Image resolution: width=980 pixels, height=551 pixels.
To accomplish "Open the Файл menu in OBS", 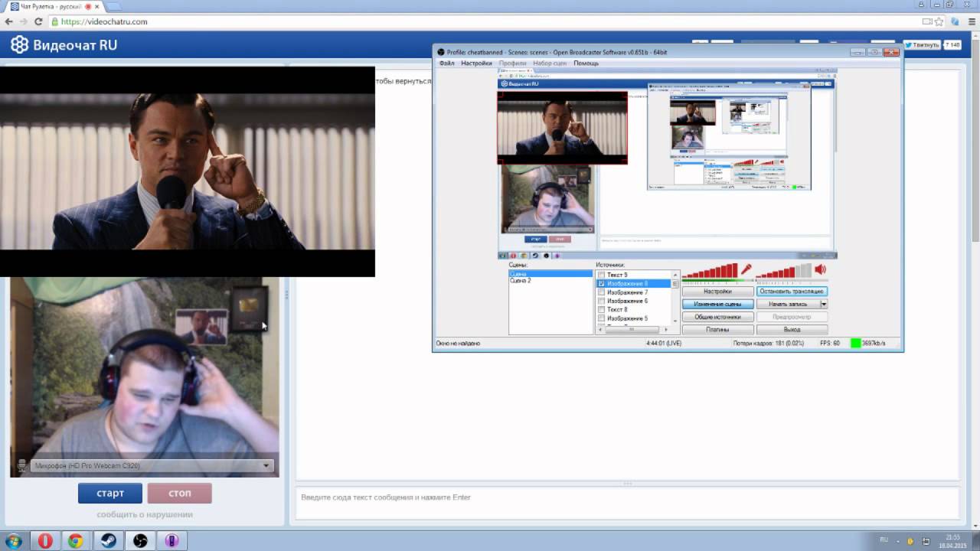I will pos(446,63).
